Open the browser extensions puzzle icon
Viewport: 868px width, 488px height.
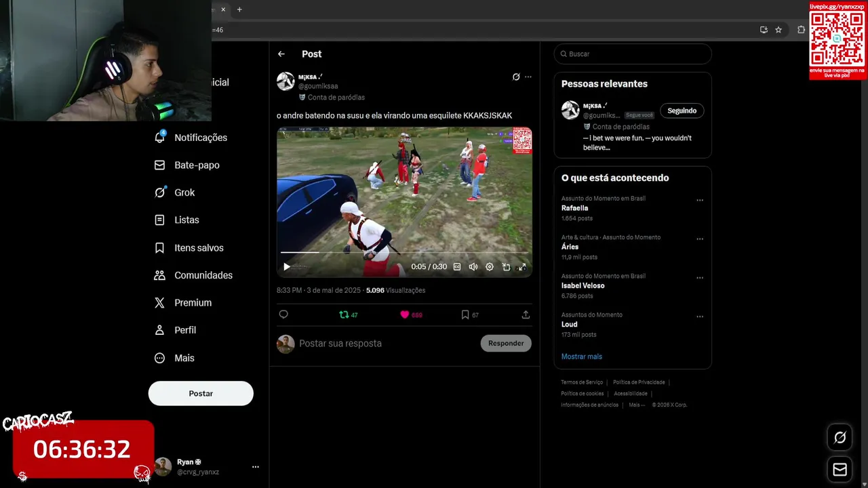coord(801,30)
